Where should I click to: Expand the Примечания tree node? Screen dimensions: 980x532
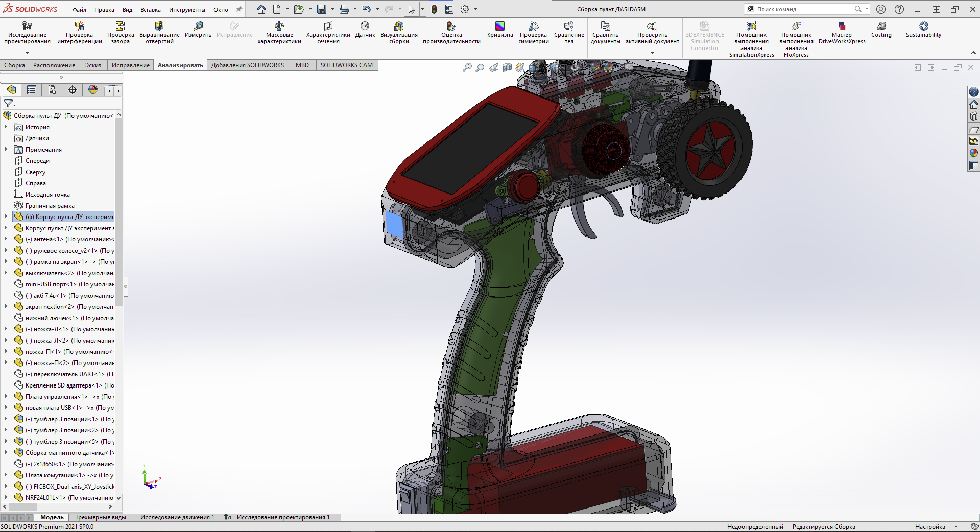tap(6, 149)
